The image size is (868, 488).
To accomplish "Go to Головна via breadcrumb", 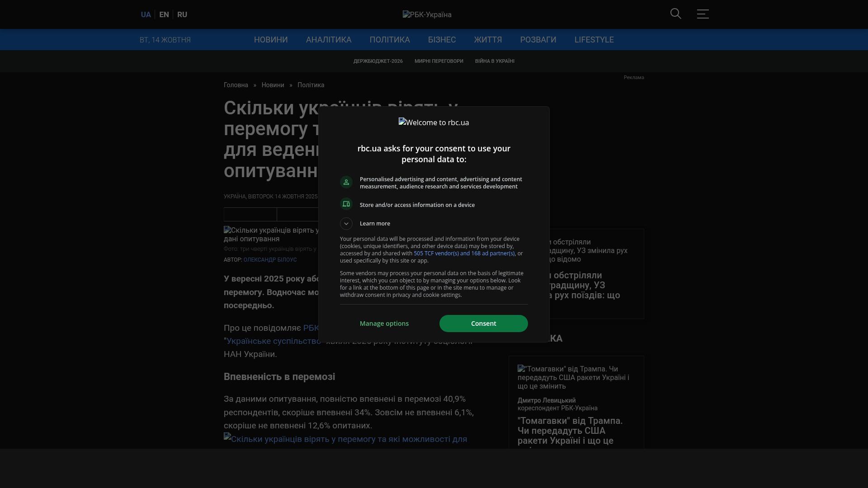I will [236, 85].
